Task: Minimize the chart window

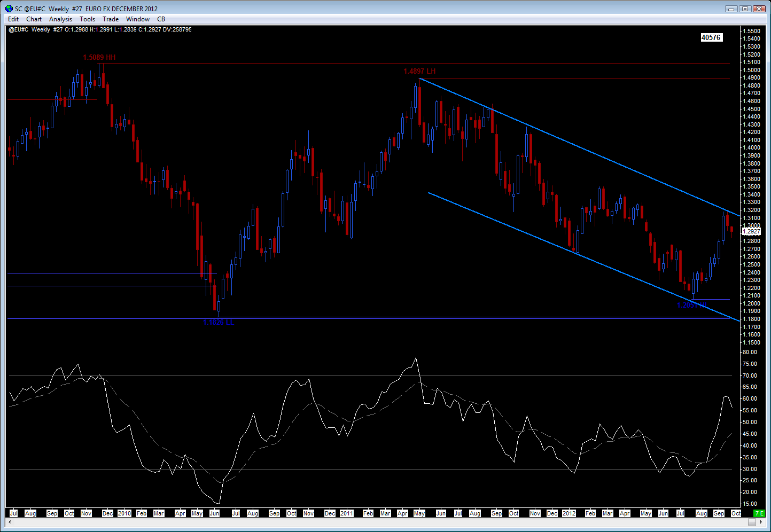Action: tap(732, 9)
